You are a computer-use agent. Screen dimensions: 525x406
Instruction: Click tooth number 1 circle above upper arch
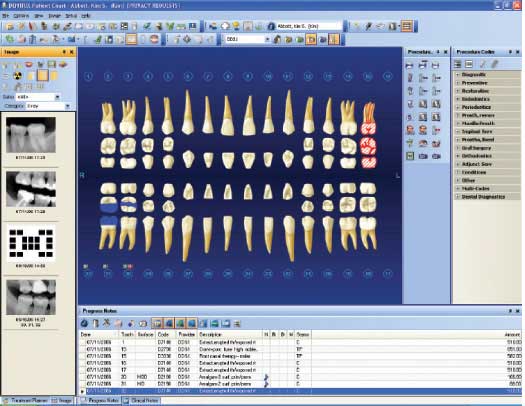(x=88, y=77)
